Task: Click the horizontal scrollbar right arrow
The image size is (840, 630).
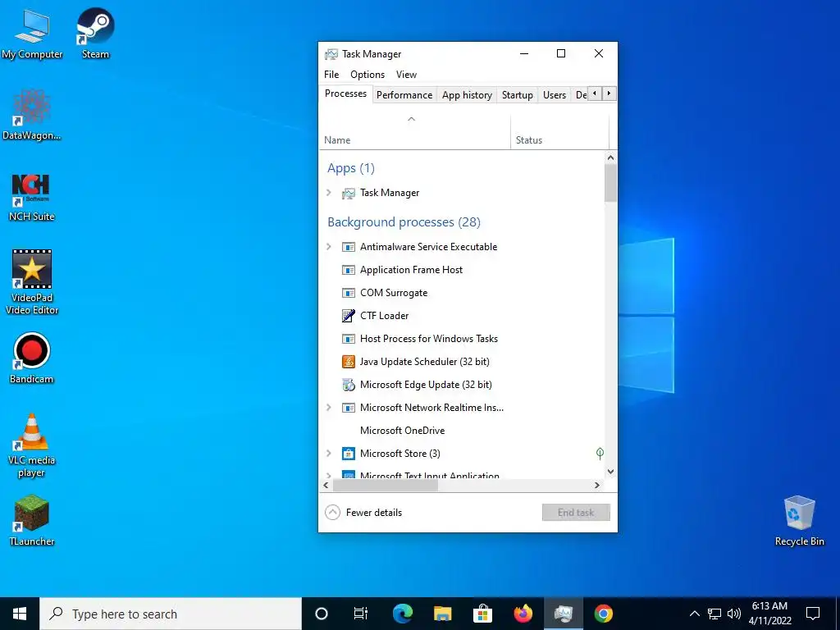Action: tap(597, 486)
